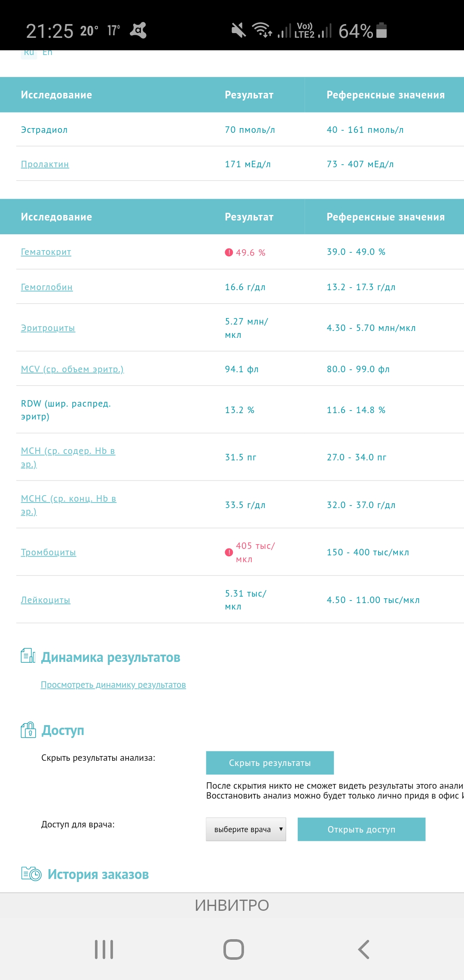This screenshot has width=464, height=980.
Task: Open recent apps with three-bars icon
Action: pos(104,949)
